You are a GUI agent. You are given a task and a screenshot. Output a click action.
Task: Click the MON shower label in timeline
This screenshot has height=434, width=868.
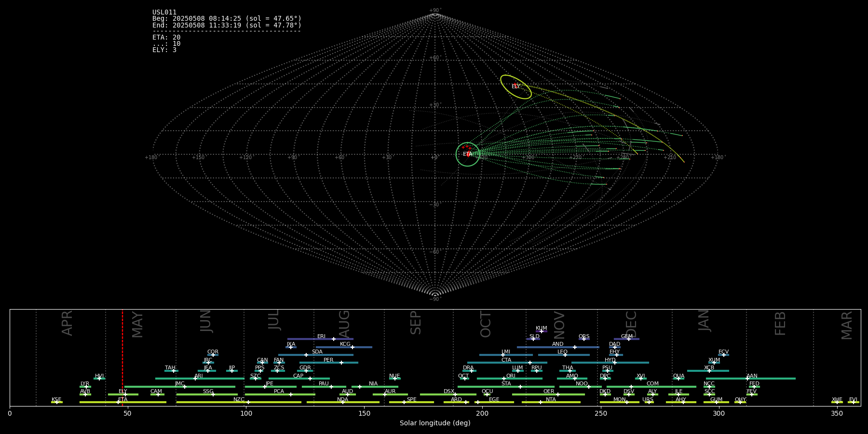pos(620,399)
